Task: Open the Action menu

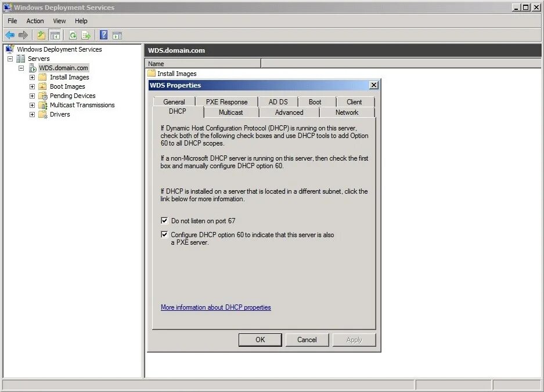Action: [35, 21]
